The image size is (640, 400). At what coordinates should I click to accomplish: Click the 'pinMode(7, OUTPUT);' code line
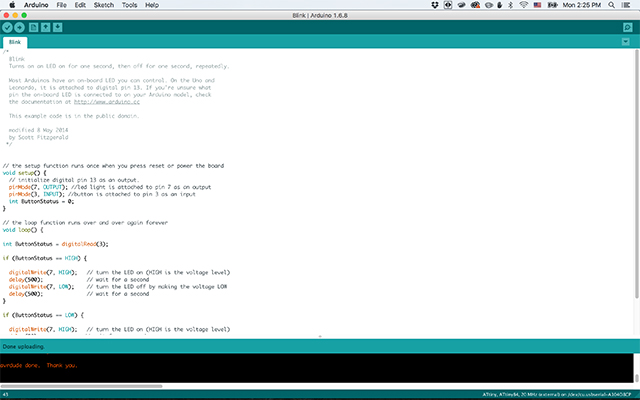pos(36,187)
